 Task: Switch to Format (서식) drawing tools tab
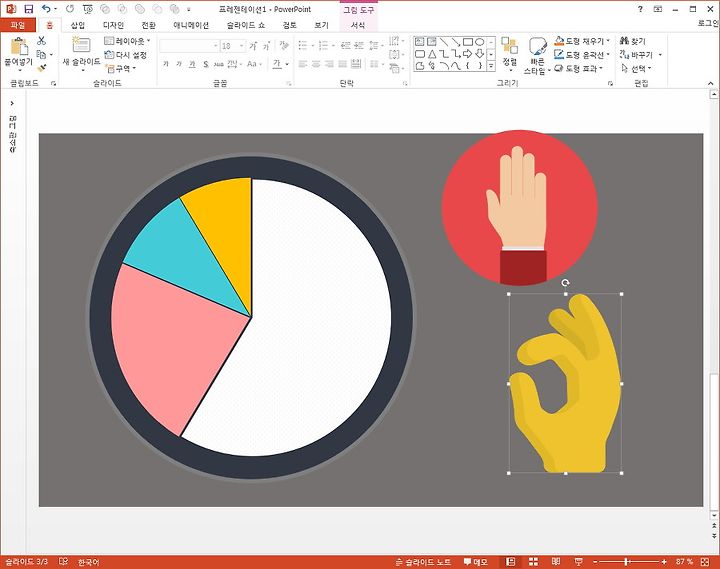point(358,25)
